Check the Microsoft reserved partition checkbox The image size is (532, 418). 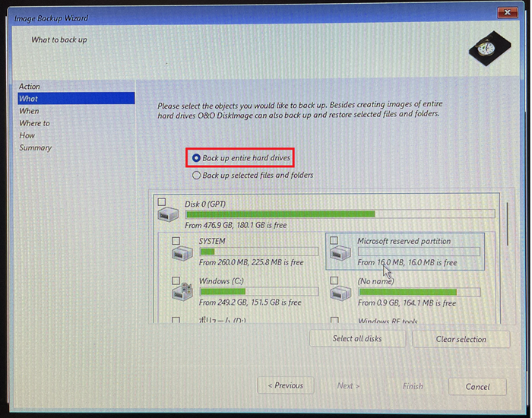334,241
